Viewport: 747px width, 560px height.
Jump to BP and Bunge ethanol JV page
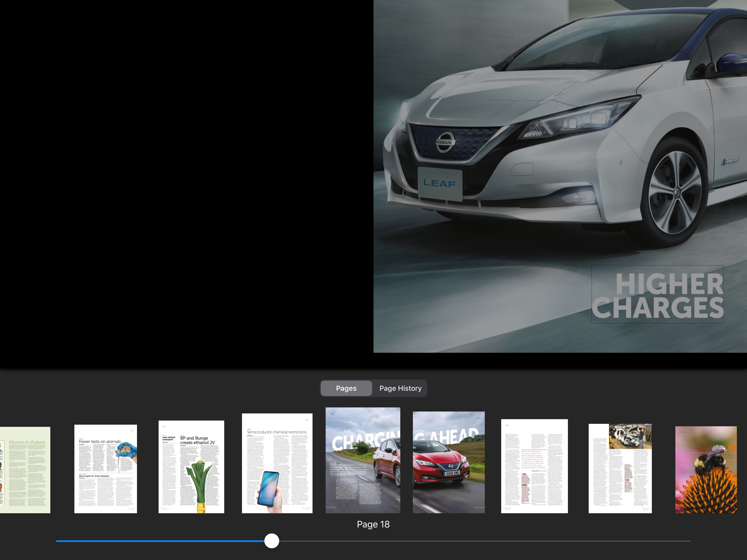(191, 467)
